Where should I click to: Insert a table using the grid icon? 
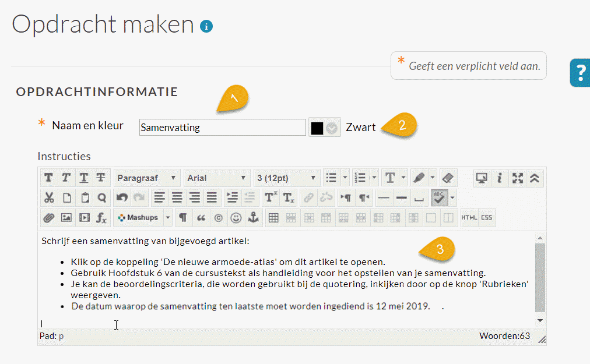(273, 218)
